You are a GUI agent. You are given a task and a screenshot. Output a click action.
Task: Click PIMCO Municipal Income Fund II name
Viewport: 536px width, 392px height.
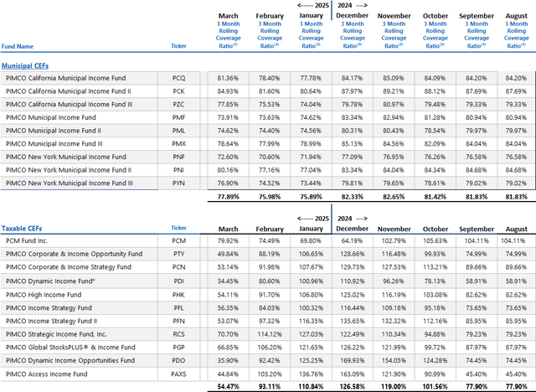pos(54,131)
